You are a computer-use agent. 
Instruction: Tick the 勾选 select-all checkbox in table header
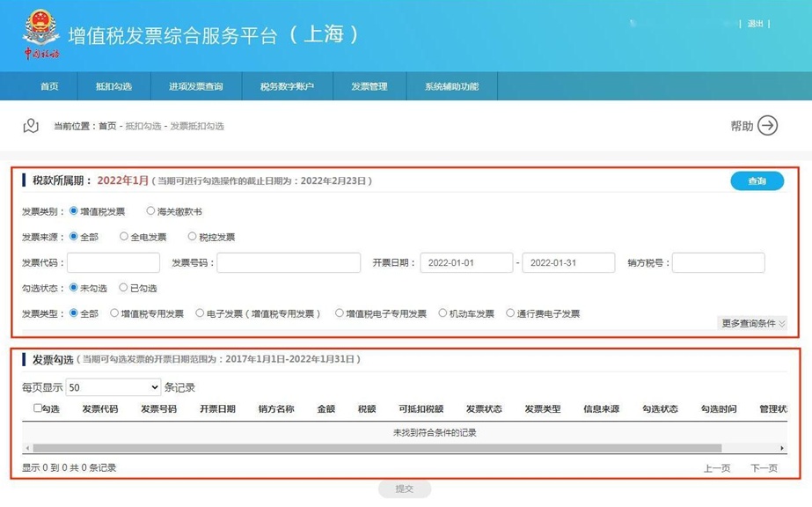click(38, 408)
